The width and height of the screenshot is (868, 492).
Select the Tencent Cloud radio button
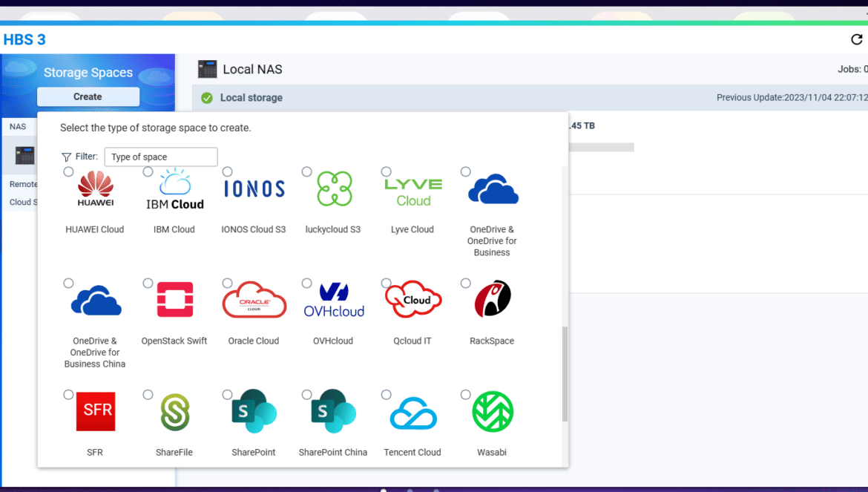click(x=386, y=395)
